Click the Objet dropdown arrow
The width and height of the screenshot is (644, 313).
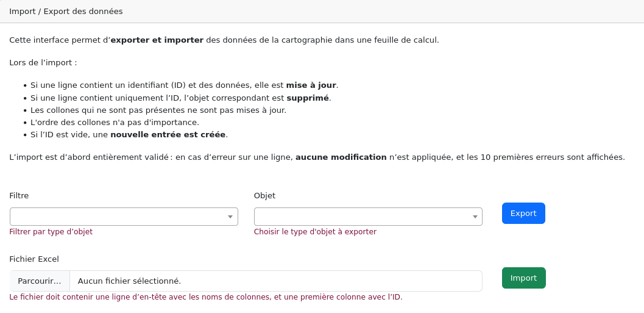[475, 217]
